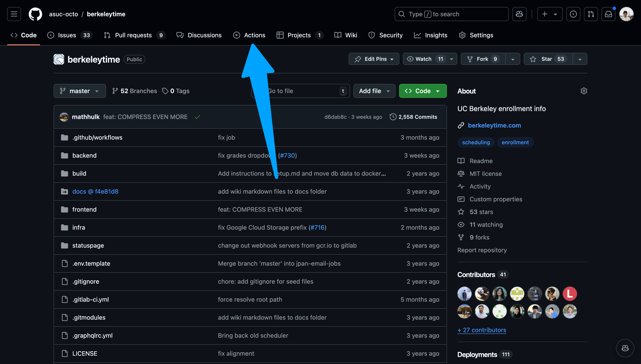Click the tag icon next to 0 Tags
The width and height of the screenshot is (641, 364).
[x=165, y=91]
